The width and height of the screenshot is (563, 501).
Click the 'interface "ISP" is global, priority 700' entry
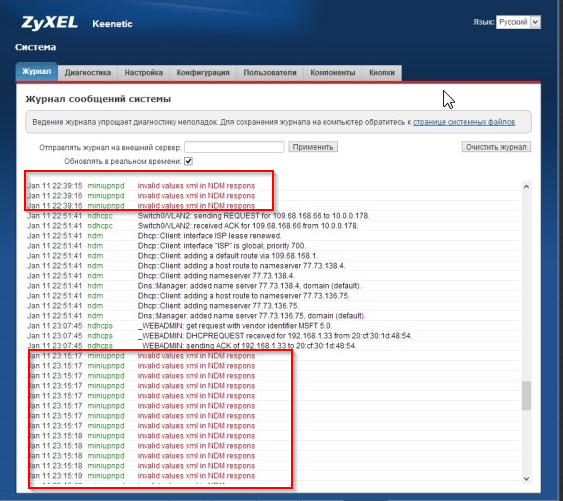click(x=273, y=246)
